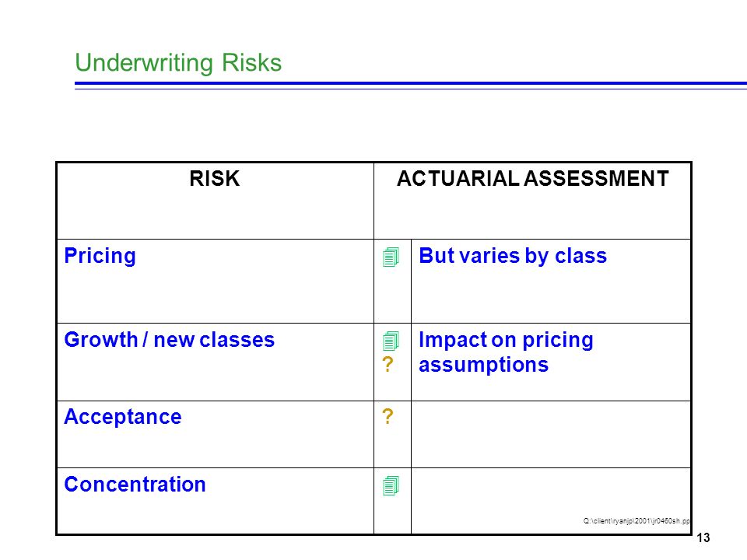The image size is (747, 560).
Task: Select the Acceptance risk label
Action: [123, 417]
